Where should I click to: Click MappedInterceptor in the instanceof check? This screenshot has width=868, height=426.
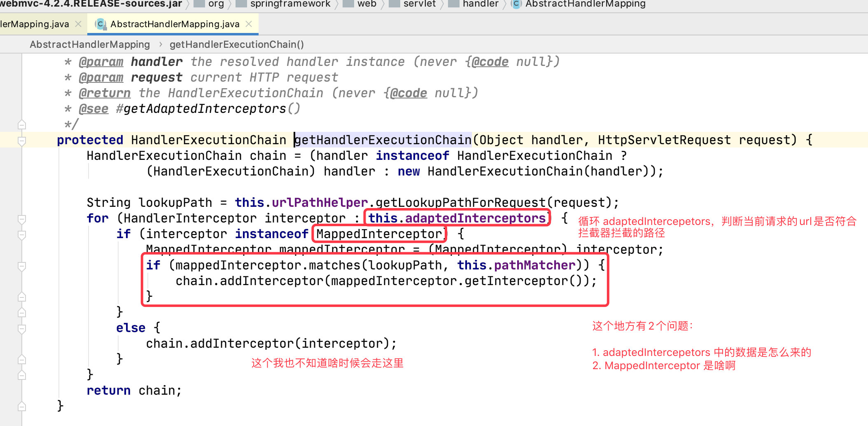(379, 234)
